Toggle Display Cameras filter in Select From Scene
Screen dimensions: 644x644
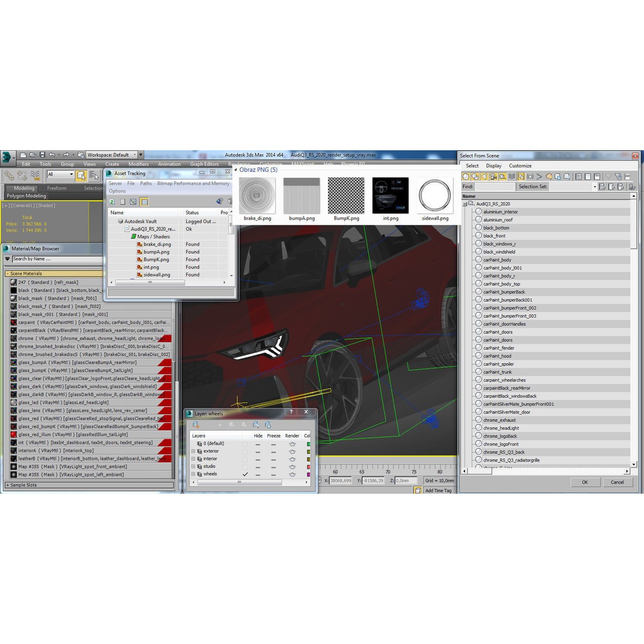coord(493,177)
